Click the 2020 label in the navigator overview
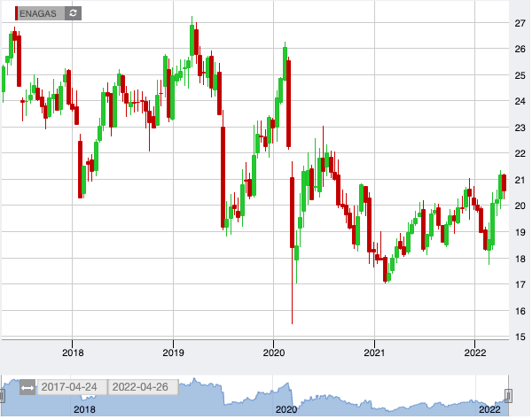The height and width of the screenshot is (419, 532). point(286,410)
